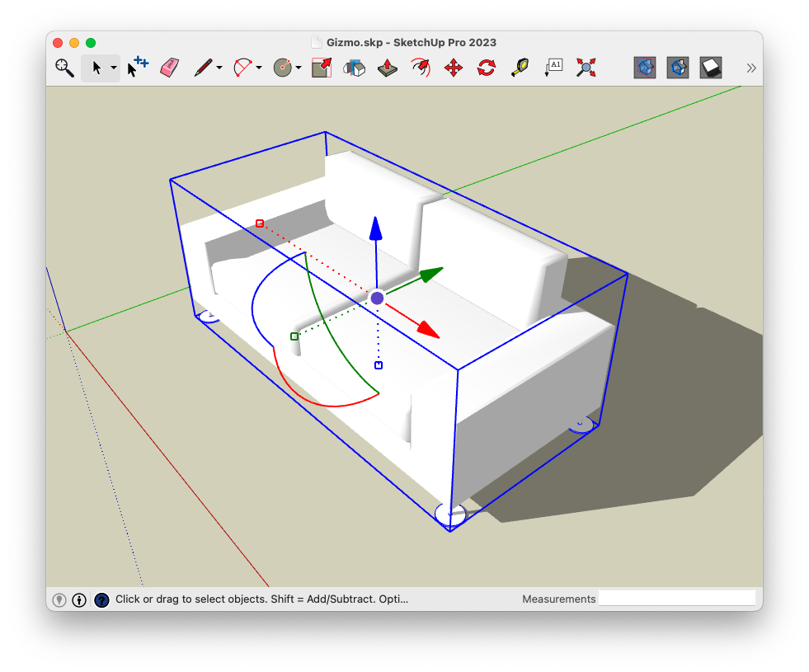
Task: Open the model info credits icon
Action: (x=79, y=599)
